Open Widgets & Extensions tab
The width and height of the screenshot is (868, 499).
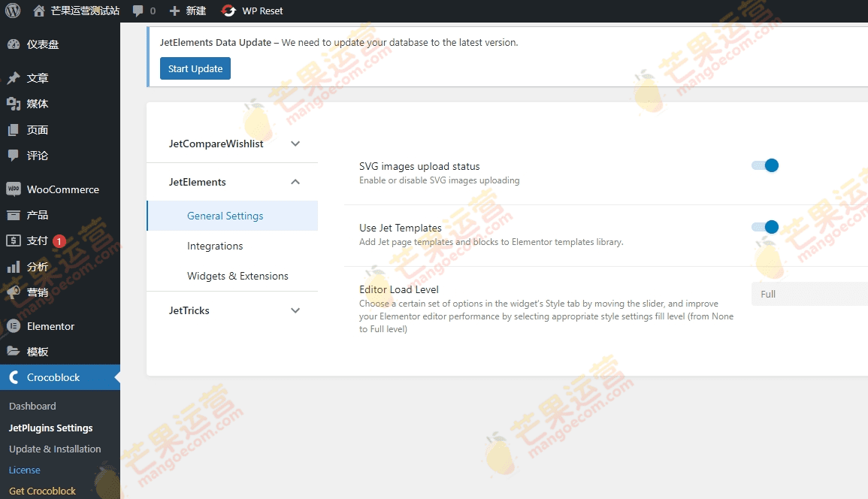pyautogui.click(x=237, y=276)
